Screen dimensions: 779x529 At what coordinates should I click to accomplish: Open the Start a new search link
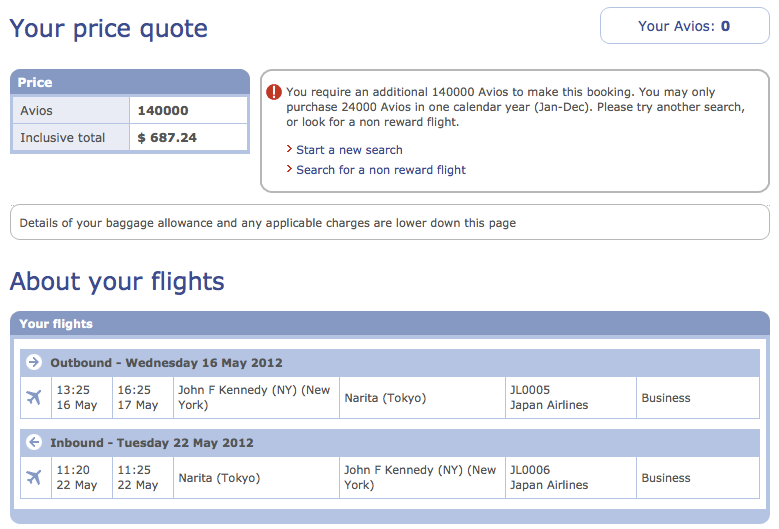click(x=349, y=150)
